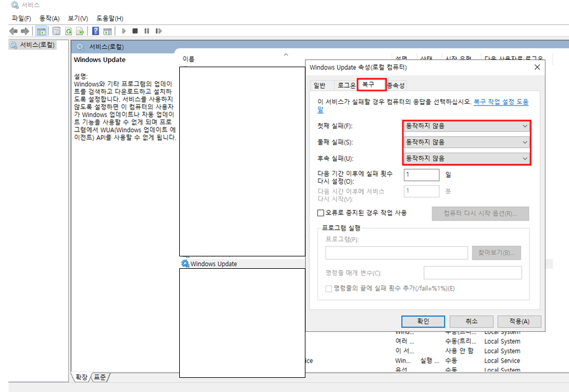Viewport: 569px width, 392px height.
Task: Switch to the 표준 view tab at bottom
Action: click(100, 377)
